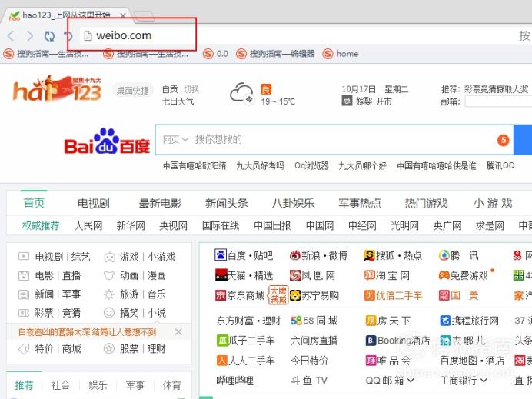Click the 腾讯 penguin icon

(x=444, y=255)
